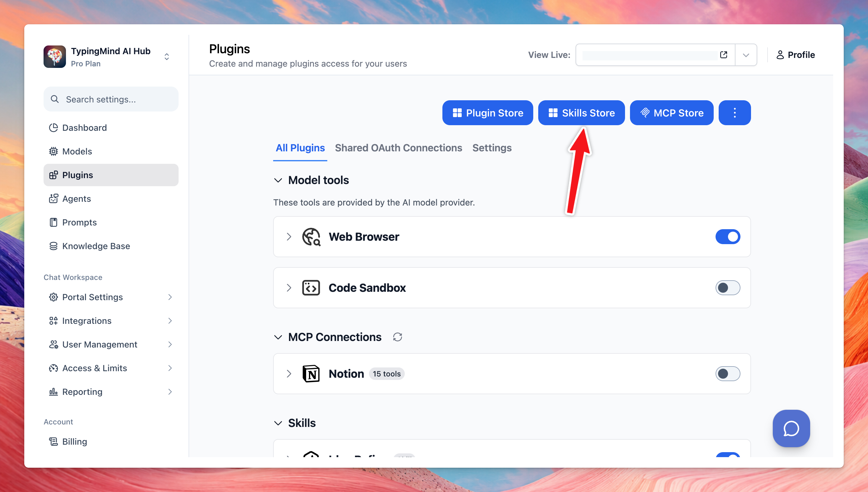Open the Profile menu
The image size is (868, 492).
click(x=796, y=55)
